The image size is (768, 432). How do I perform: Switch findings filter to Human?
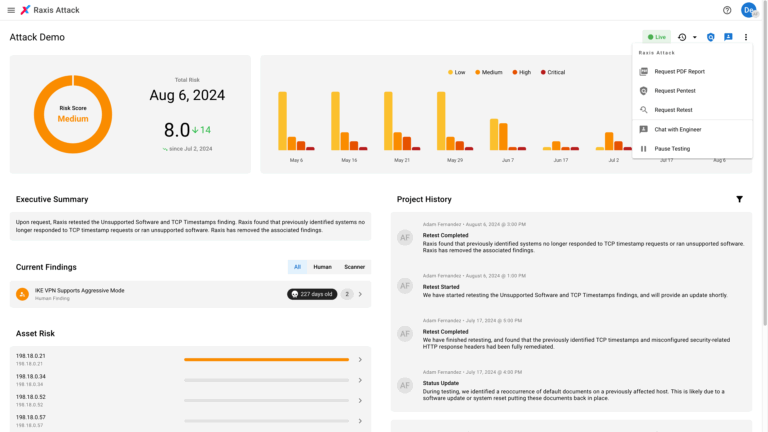(x=322, y=267)
